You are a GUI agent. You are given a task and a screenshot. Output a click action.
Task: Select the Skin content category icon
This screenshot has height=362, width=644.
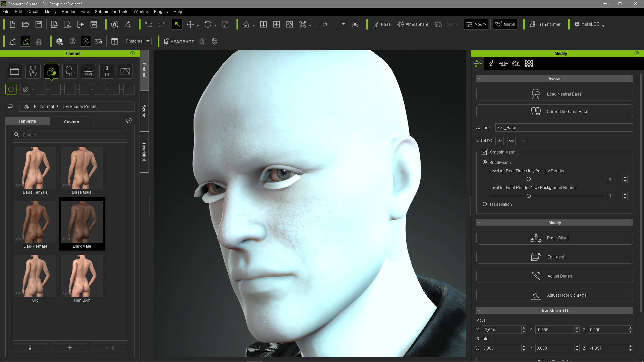click(x=51, y=71)
